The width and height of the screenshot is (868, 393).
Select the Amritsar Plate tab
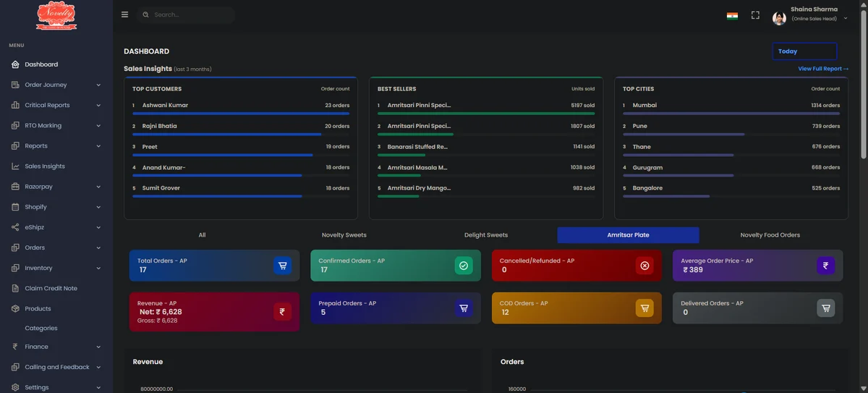(628, 235)
